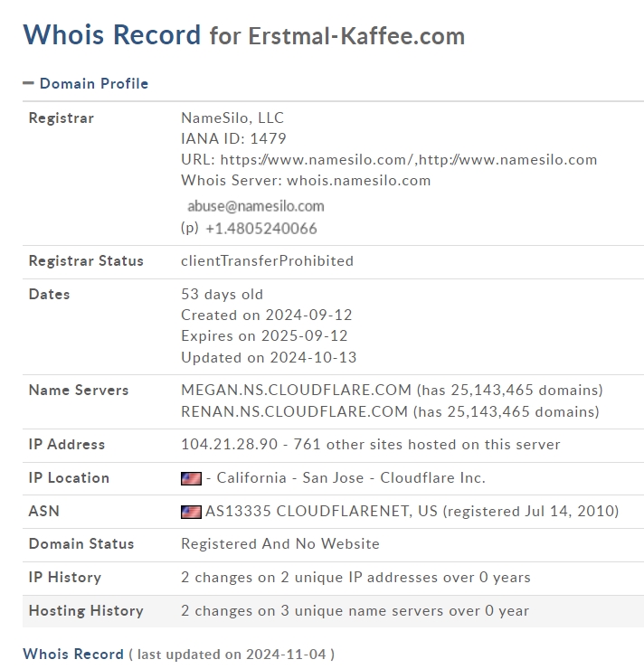644x669 pixels.
Task: Click the abuse@namesilo.com email address
Action: [255, 205]
